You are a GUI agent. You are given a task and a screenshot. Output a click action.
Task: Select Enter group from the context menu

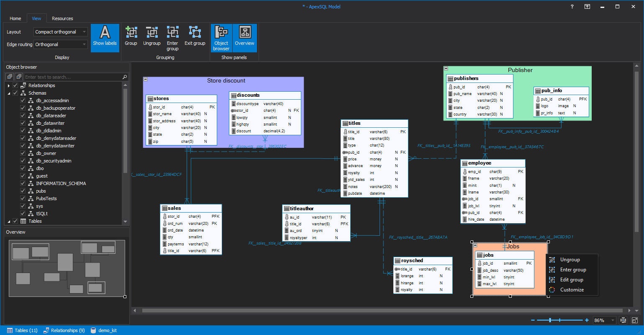pyautogui.click(x=572, y=270)
